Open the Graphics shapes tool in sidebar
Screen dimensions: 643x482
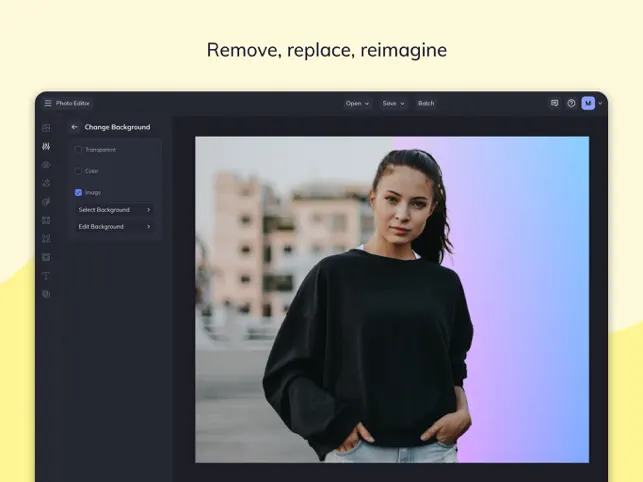pos(46,239)
